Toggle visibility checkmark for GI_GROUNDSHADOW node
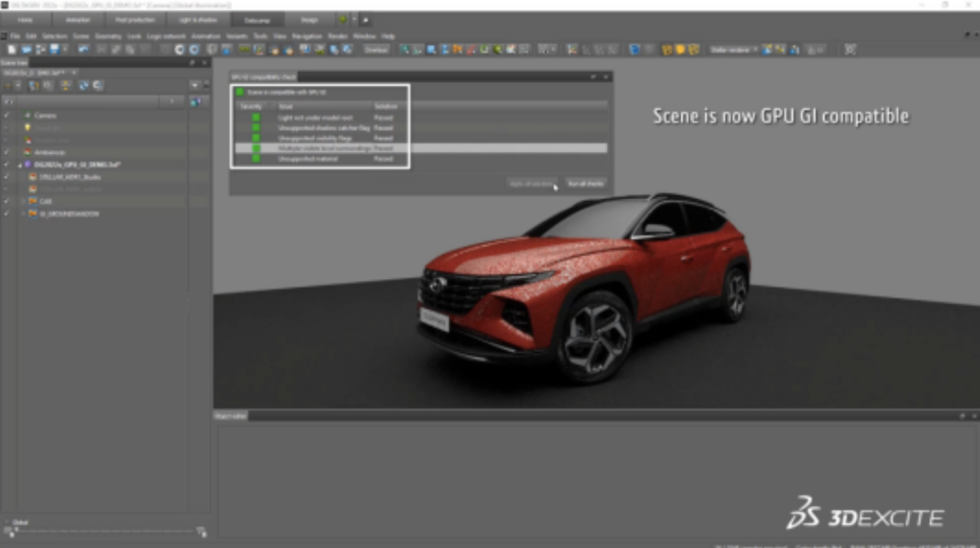 pyautogui.click(x=7, y=214)
